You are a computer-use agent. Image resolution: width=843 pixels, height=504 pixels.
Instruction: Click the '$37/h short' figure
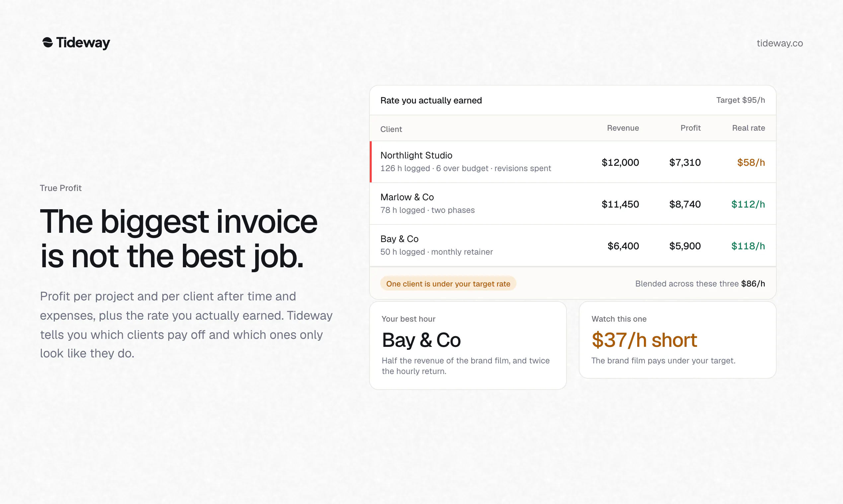(x=644, y=340)
